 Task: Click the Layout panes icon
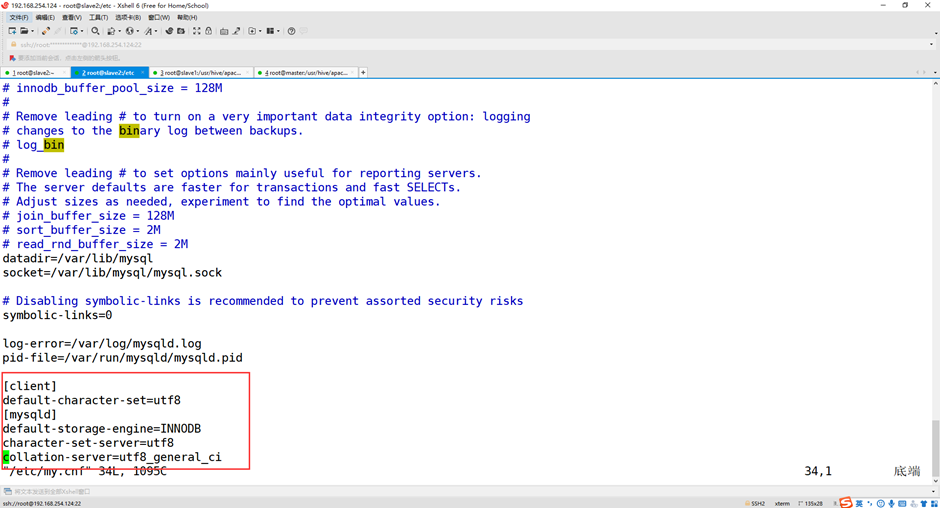[270, 31]
